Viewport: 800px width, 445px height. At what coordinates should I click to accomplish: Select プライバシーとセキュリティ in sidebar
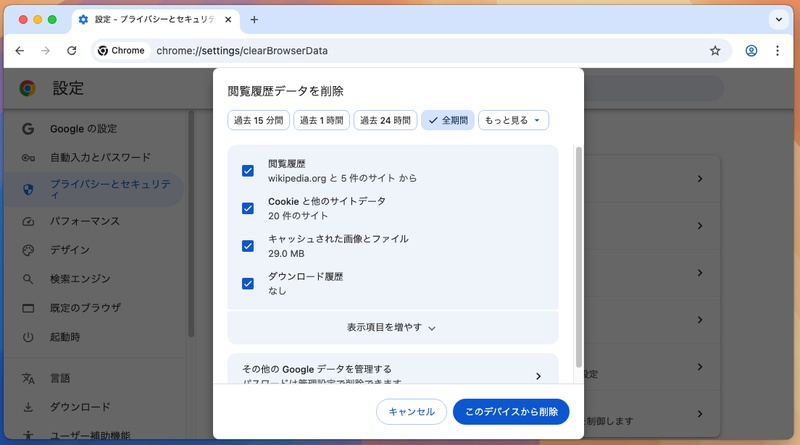[x=95, y=189]
